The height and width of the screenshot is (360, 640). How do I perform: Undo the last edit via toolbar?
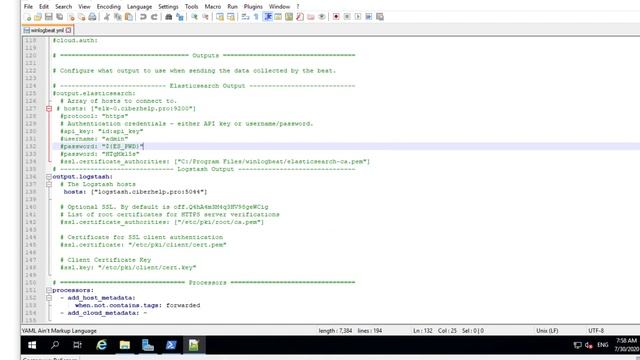coord(143,17)
